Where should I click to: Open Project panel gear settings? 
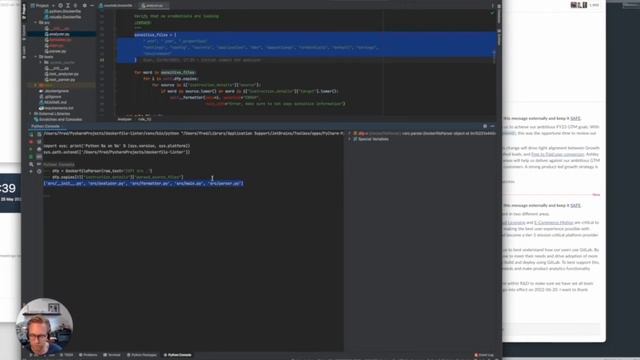click(85, 6)
